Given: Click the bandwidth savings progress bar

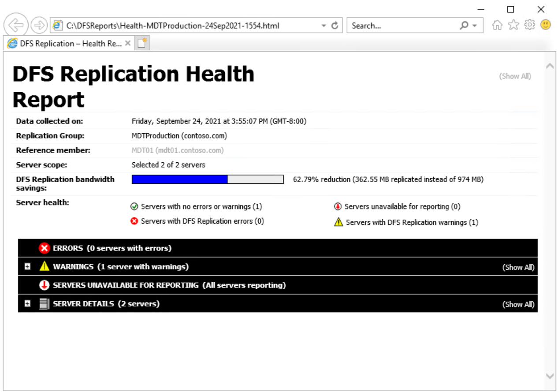Looking at the screenshot, I should click(208, 179).
